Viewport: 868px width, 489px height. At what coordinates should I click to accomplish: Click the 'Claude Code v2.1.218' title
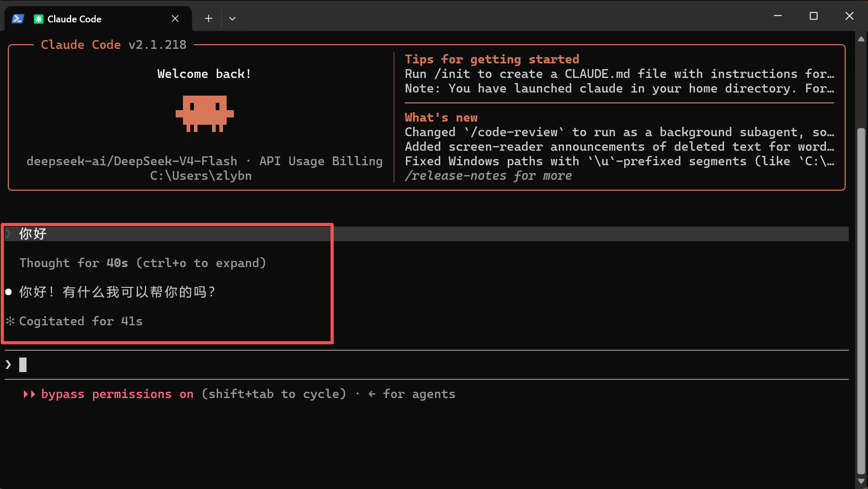tap(113, 45)
